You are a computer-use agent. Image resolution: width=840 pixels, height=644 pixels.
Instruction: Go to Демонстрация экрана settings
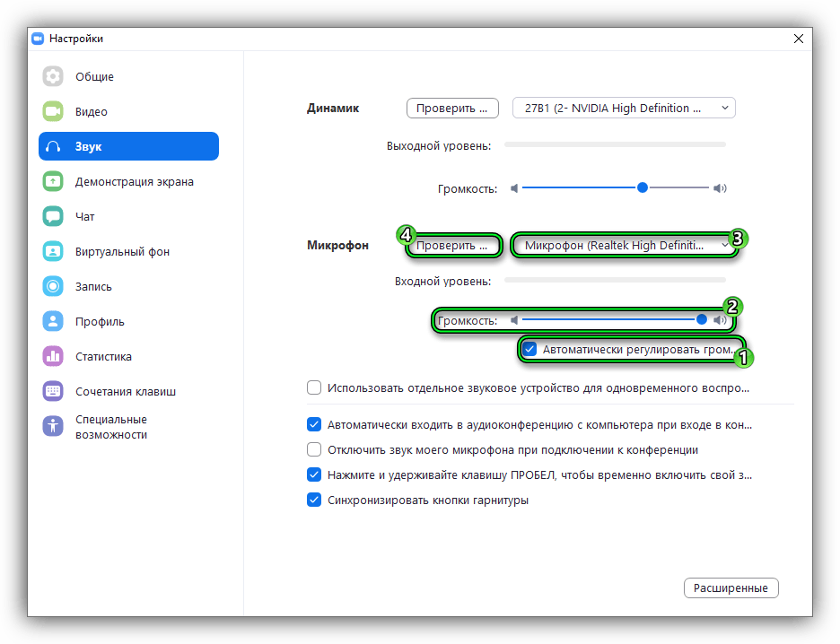tap(128, 181)
